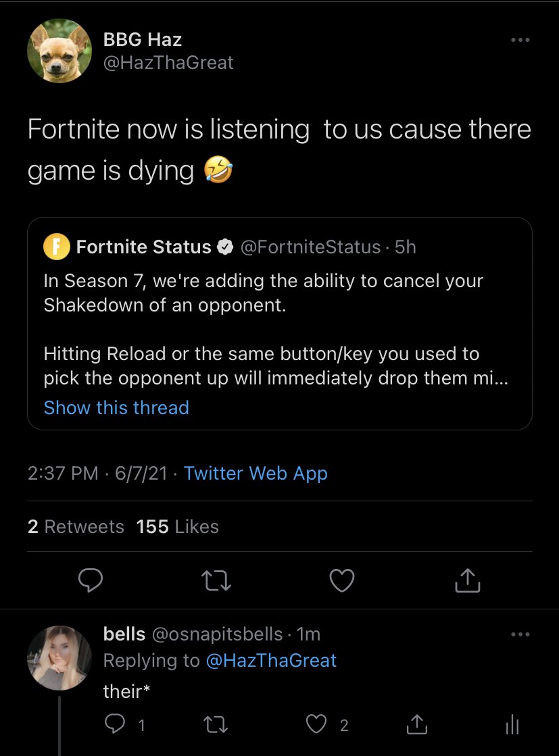View the 2 Retweets list
Viewport: 559px width, 756px height.
[76, 527]
